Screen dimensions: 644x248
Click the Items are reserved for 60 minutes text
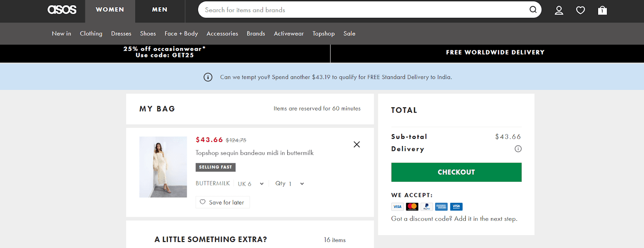[317, 108]
